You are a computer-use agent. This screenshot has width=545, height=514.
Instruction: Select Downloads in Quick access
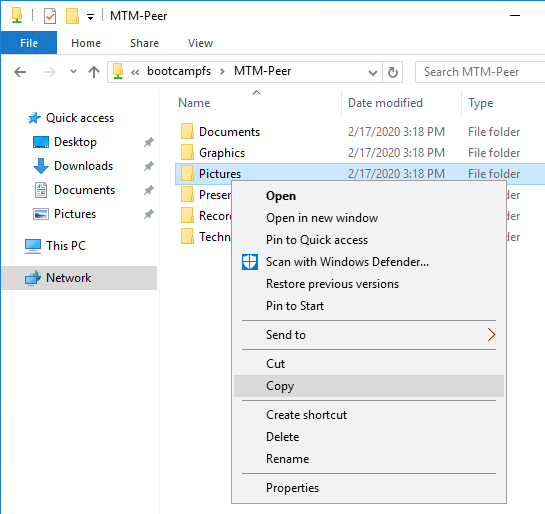tap(83, 166)
